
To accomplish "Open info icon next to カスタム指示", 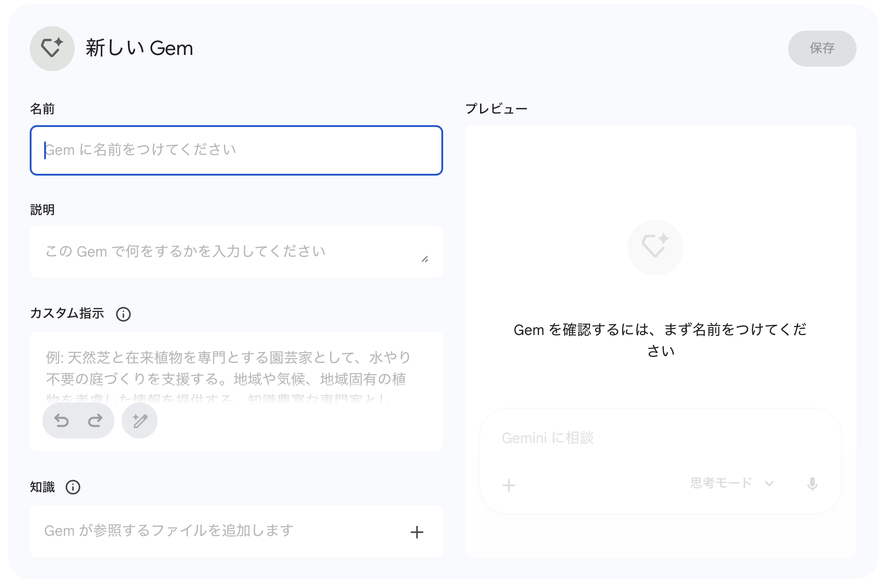I will coord(123,314).
